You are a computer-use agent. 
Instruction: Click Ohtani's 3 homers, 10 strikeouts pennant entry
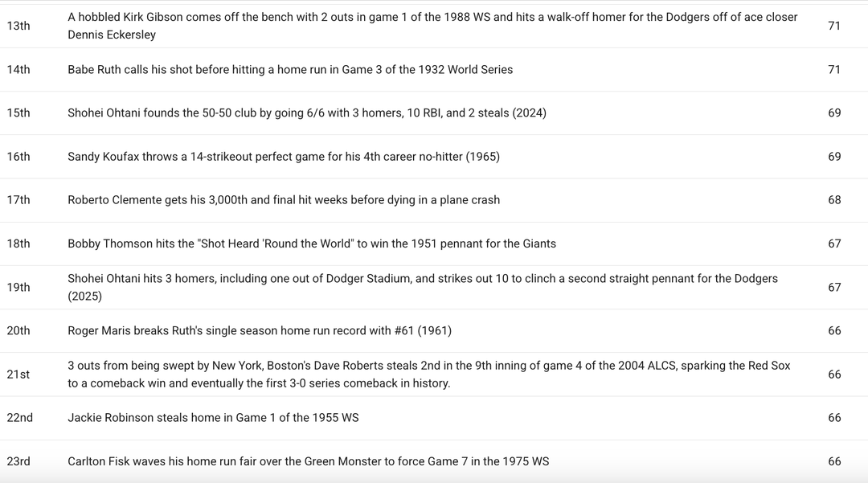pos(423,287)
